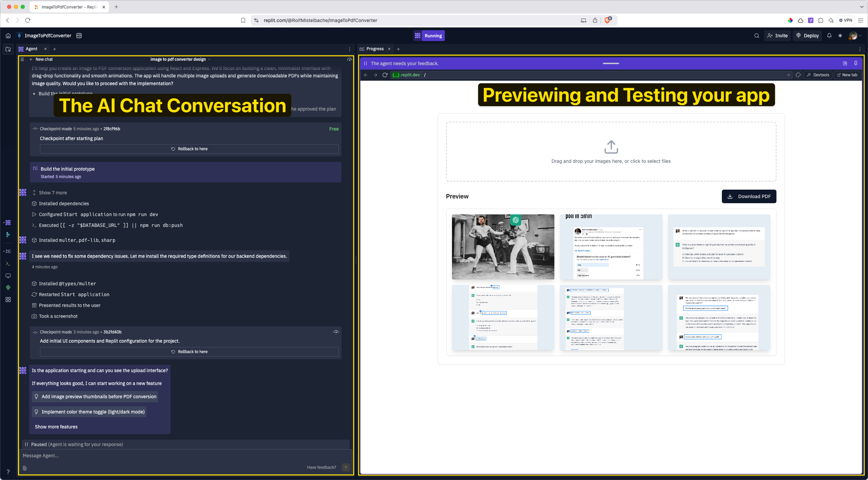Click the paperclip attach file icon
Screen dimensions: 868x480
pyautogui.click(x=25, y=468)
